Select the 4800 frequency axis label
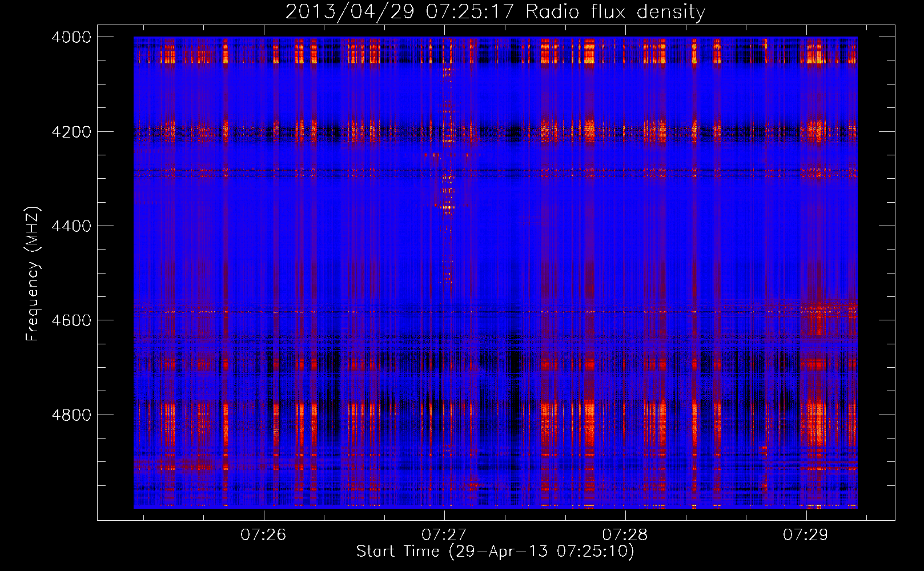This screenshot has width=924, height=571. point(71,415)
